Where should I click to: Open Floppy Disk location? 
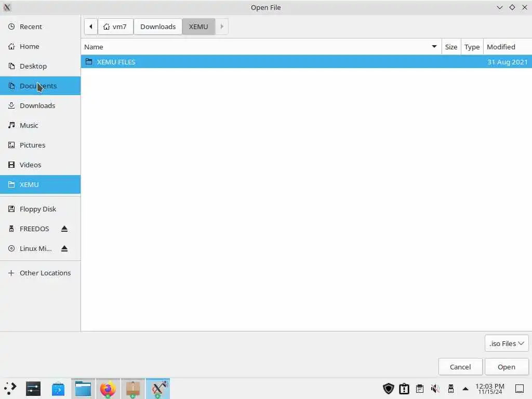40,209
